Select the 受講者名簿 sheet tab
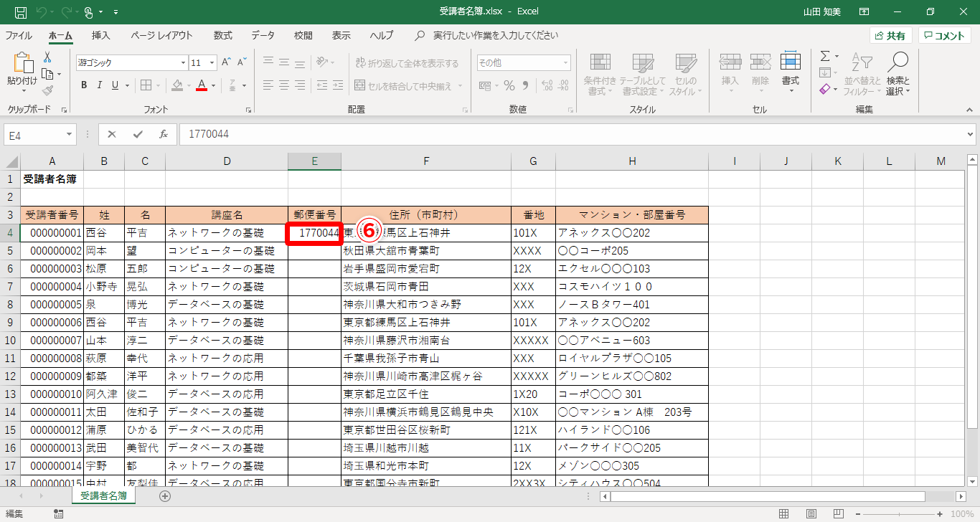 click(x=103, y=495)
